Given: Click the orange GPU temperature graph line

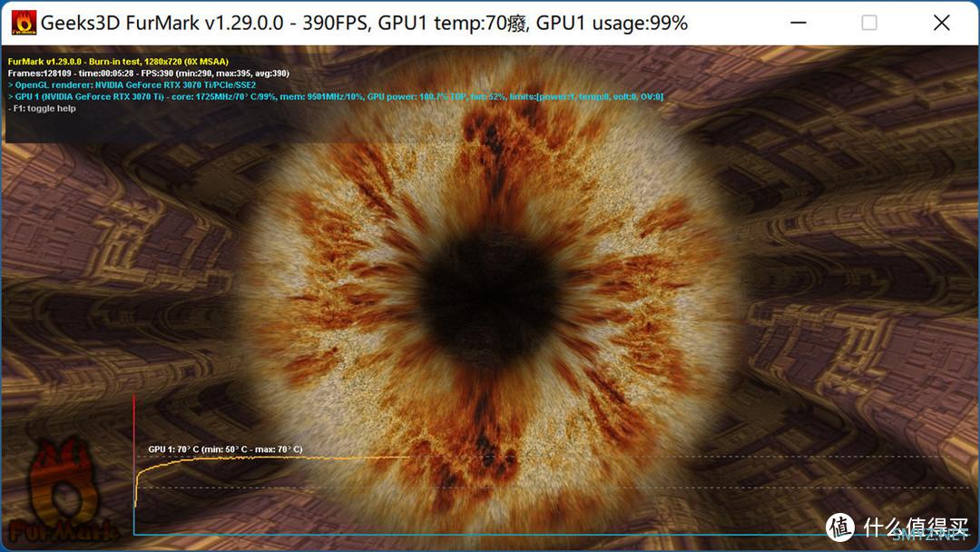Looking at the screenshot, I should click(273, 458).
